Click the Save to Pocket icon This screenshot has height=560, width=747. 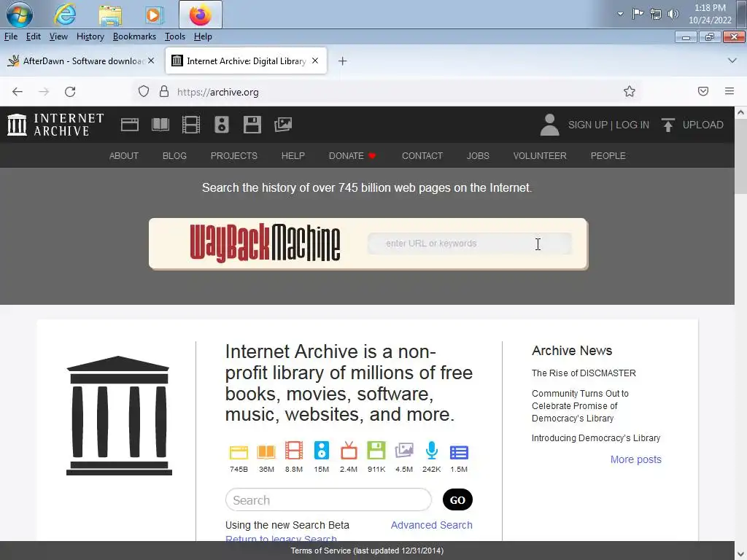coord(703,91)
